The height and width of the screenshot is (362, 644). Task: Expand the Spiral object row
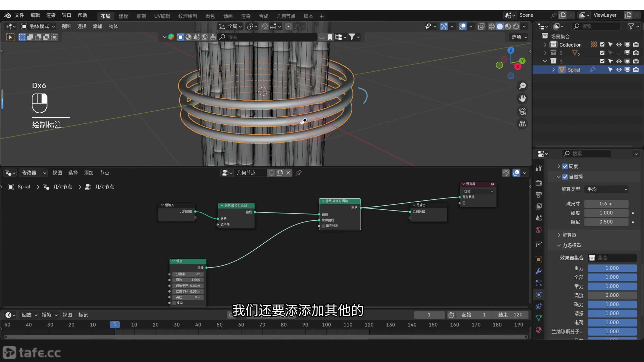pos(553,70)
